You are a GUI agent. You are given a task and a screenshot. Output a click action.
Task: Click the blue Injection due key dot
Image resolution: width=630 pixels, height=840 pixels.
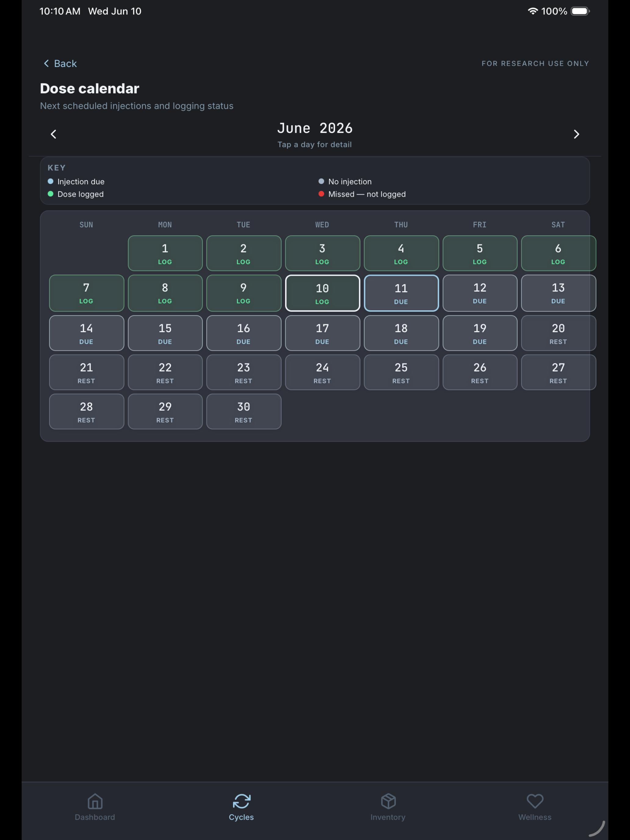[x=50, y=181]
